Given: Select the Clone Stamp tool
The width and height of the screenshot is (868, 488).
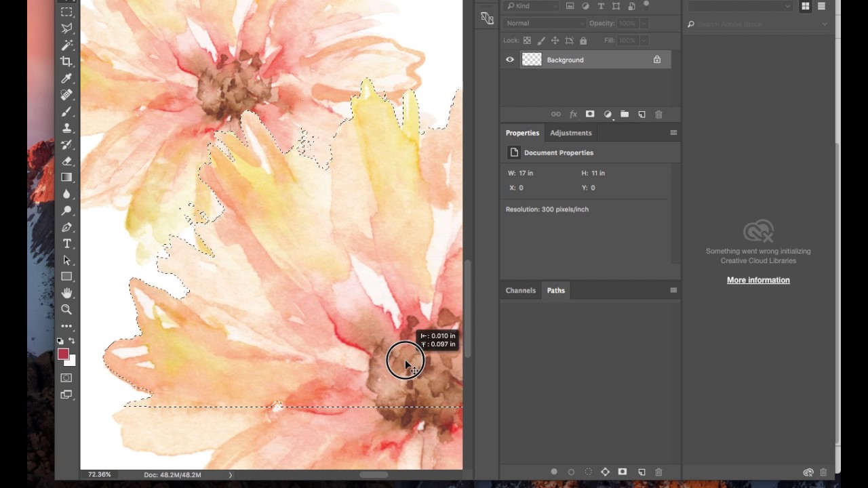Looking at the screenshot, I should (66, 128).
